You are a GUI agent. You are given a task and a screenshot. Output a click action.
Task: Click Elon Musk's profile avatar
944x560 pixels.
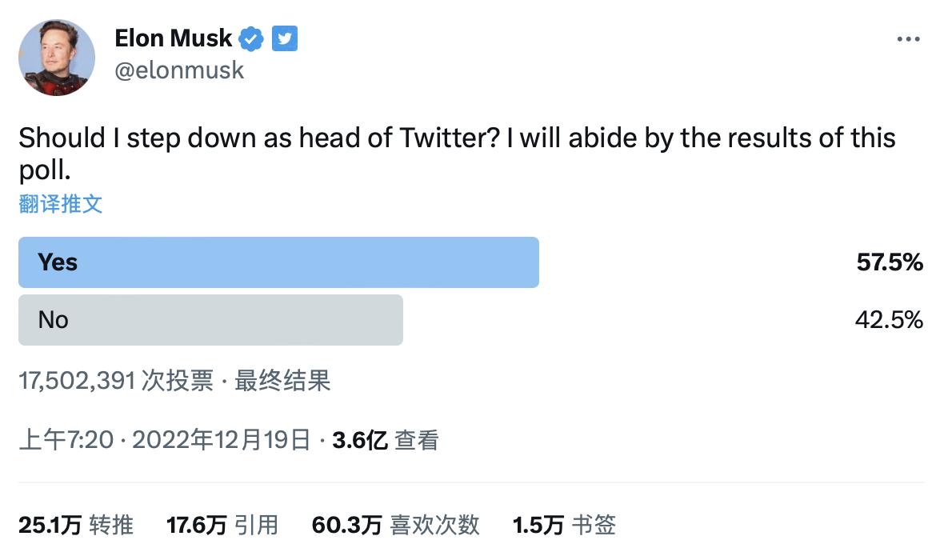pos(57,58)
